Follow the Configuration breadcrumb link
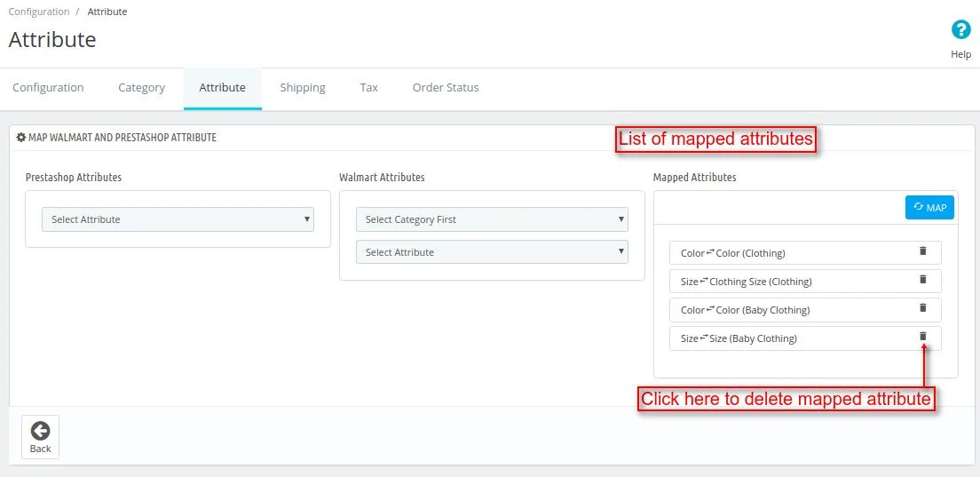Viewport: 980px width, 477px height. [39, 12]
